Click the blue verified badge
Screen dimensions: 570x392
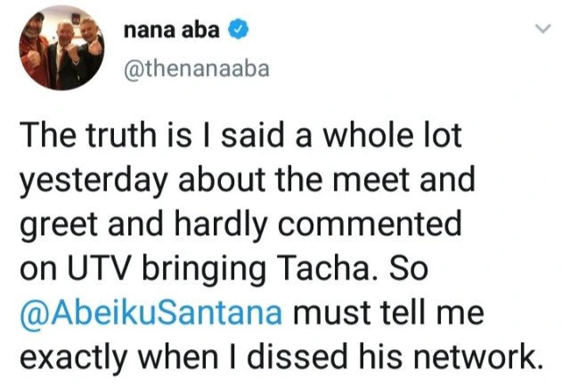click(x=238, y=29)
